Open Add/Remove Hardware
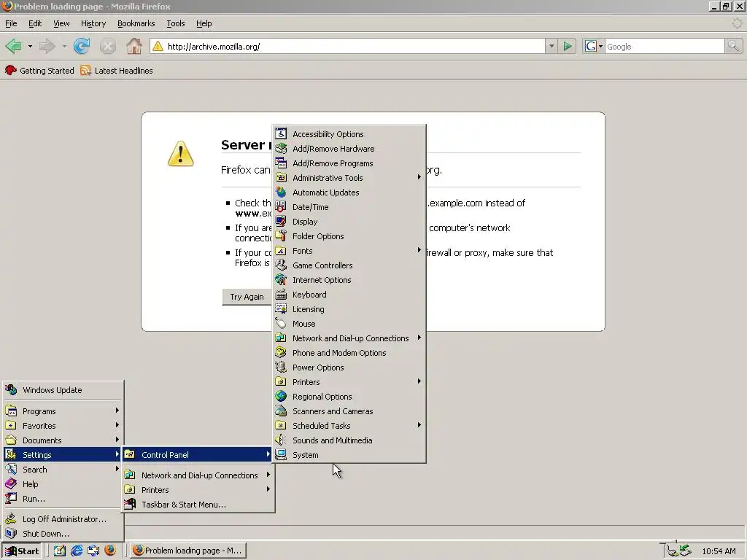 349,149
